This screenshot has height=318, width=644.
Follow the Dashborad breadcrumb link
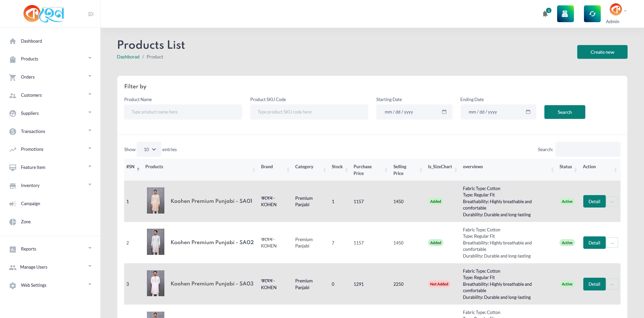[128, 57]
